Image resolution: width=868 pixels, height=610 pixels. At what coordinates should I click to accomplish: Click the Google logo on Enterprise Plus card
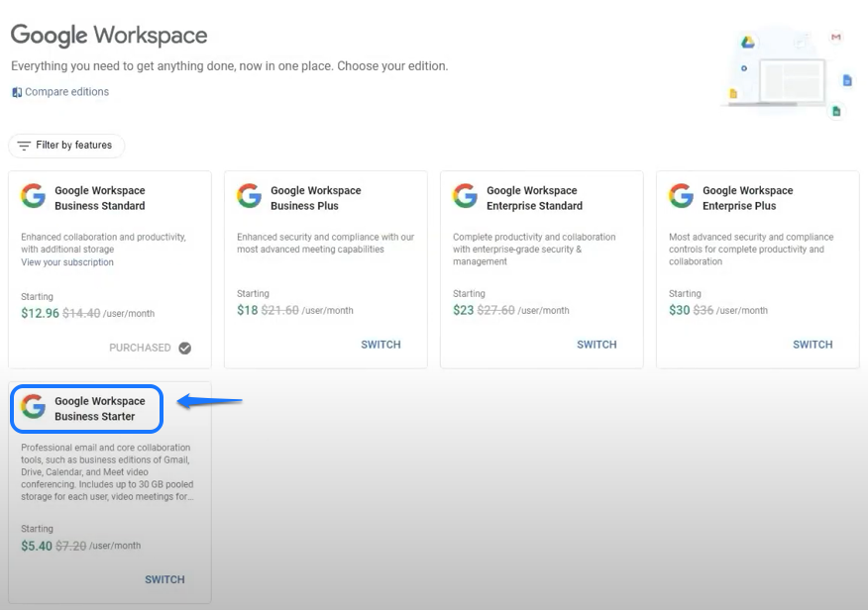pyautogui.click(x=682, y=196)
